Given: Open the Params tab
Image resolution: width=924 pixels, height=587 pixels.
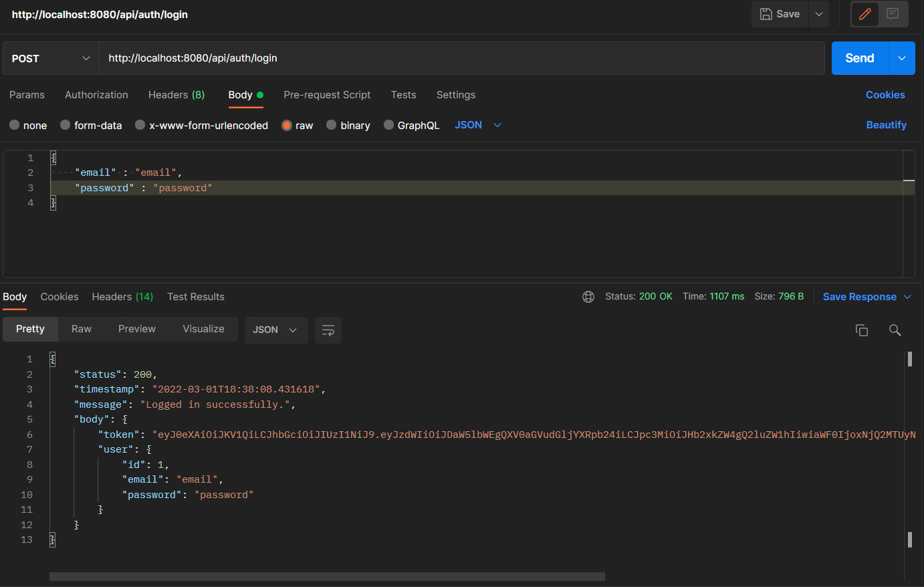Looking at the screenshot, I should [x=27, y=95].
